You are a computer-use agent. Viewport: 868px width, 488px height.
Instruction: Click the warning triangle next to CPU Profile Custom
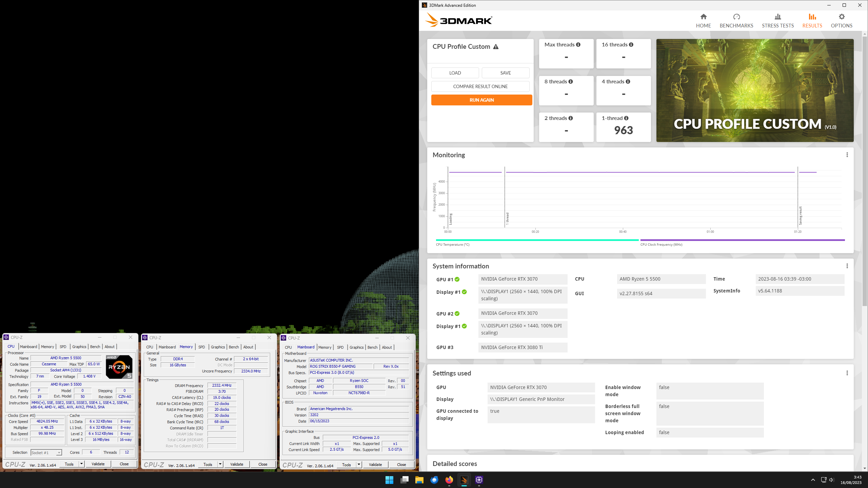pos(496,47)
